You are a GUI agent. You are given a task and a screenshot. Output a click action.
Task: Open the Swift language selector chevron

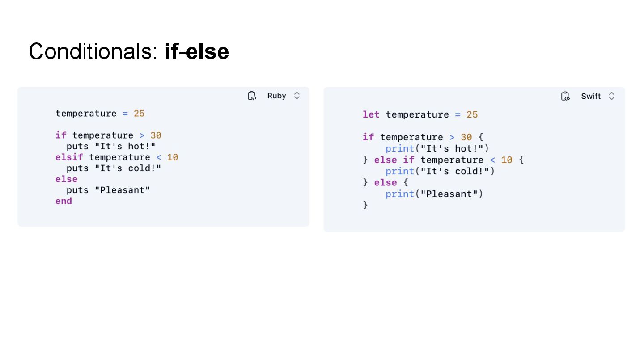click(x=612, y=96)
